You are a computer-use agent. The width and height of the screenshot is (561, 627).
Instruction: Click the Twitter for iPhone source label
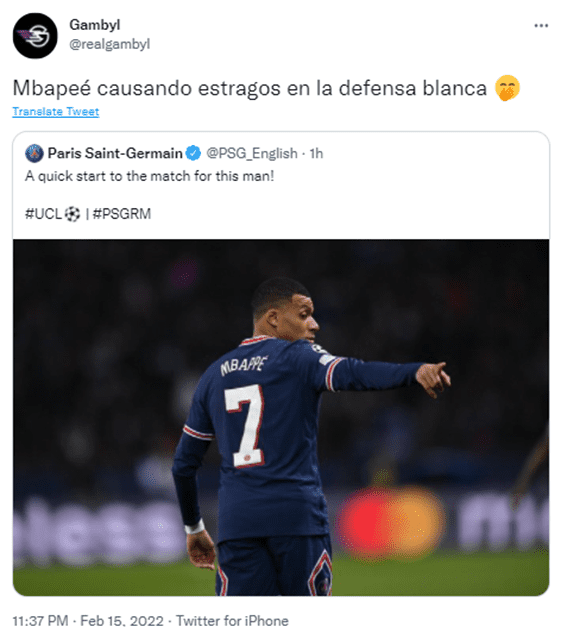[232, 620]
